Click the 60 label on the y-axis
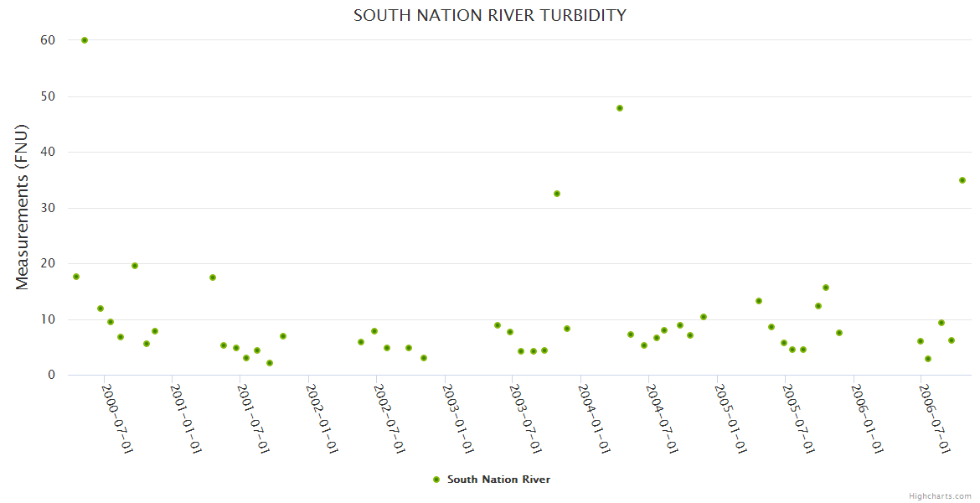The width and height of the screenshot is (980, 503). (47, 40)
